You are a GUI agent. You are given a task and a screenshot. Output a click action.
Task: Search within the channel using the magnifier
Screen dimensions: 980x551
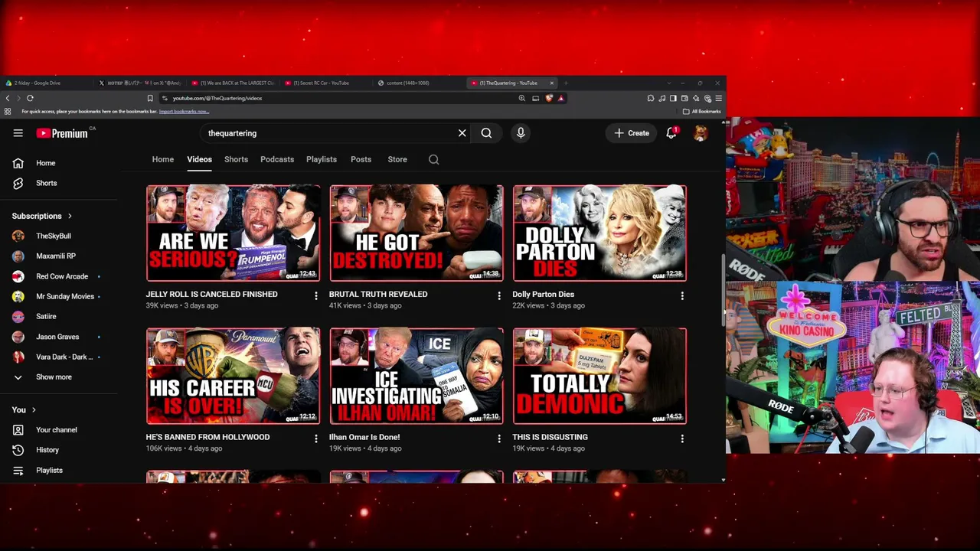[433, 159]
